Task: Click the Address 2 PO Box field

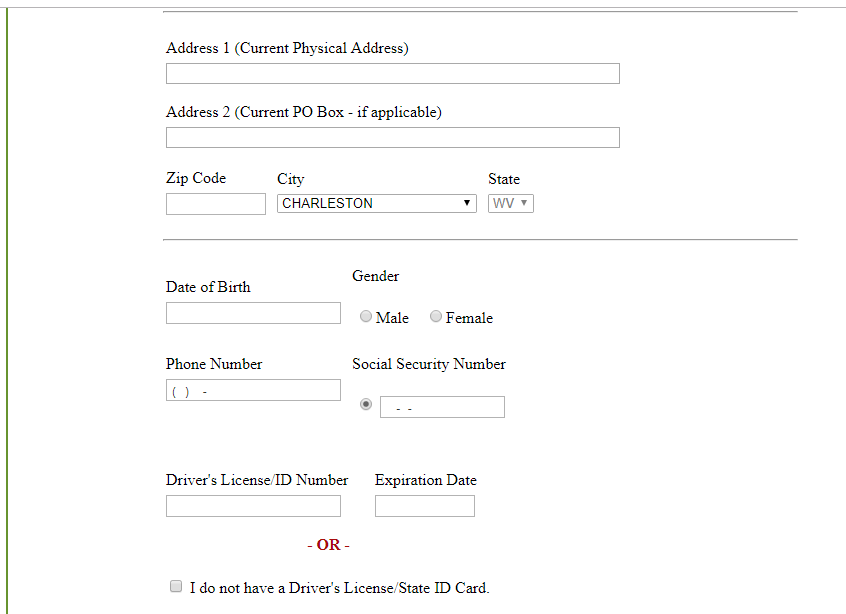Action: 392,138
